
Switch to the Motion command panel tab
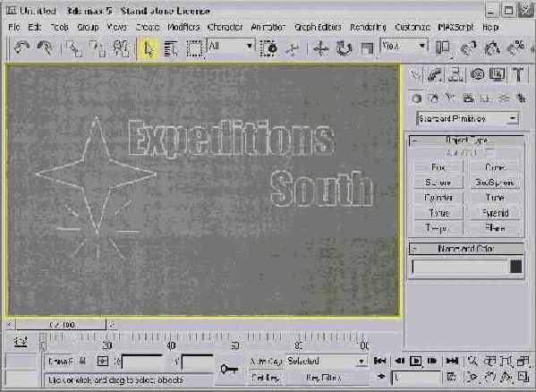pyautogui.click(x=478, y=74)
